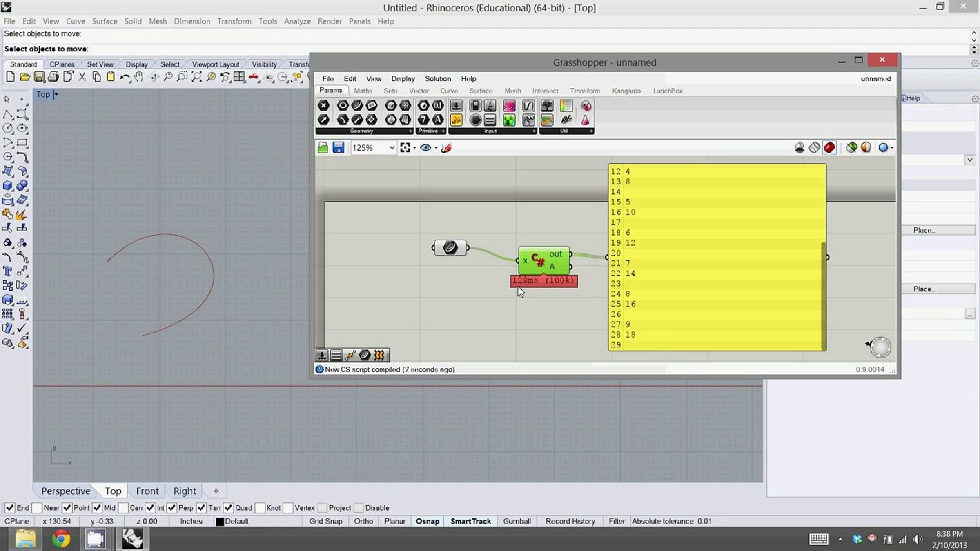
Task: Open Chrome from the taskbar
Action: (61, 539)
